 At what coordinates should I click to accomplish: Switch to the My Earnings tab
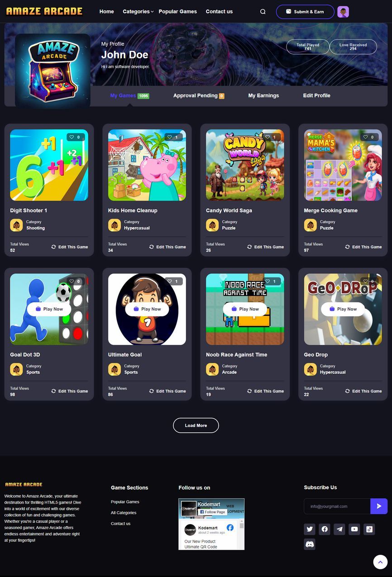click(263, 95)
